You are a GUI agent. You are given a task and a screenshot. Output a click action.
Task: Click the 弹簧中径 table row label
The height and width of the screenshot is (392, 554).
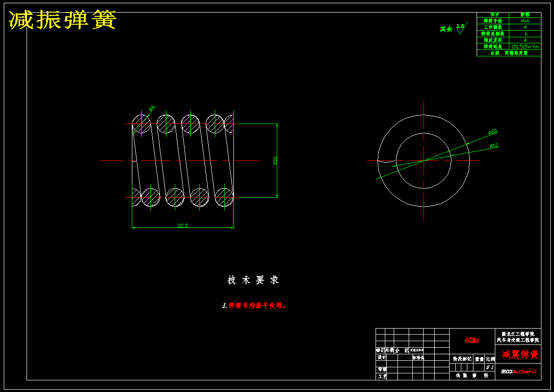(x=493, y=21)
